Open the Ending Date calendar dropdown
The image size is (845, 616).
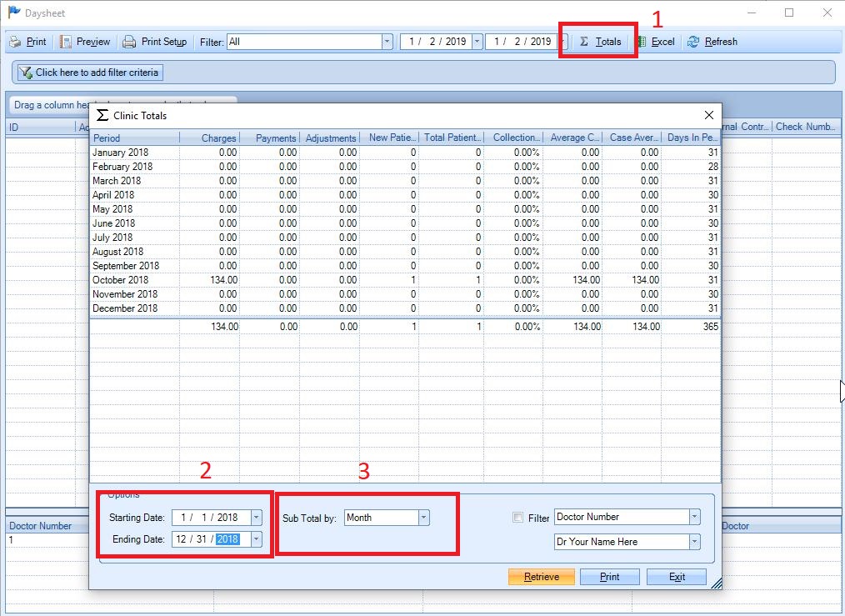255,538
